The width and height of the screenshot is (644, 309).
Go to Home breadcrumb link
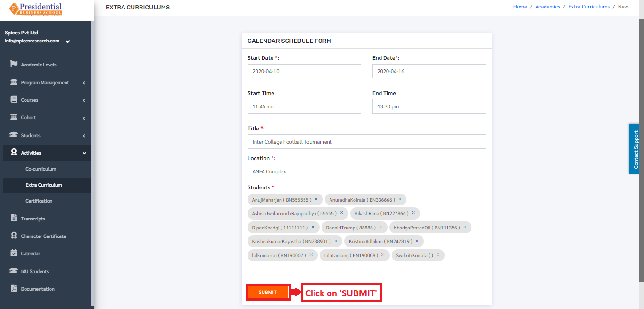click(x=520, y=7)
